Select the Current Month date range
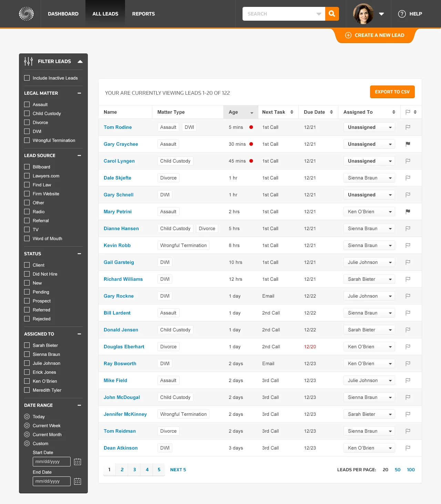This screenshot has height=504, width=441. coord(27,434)
